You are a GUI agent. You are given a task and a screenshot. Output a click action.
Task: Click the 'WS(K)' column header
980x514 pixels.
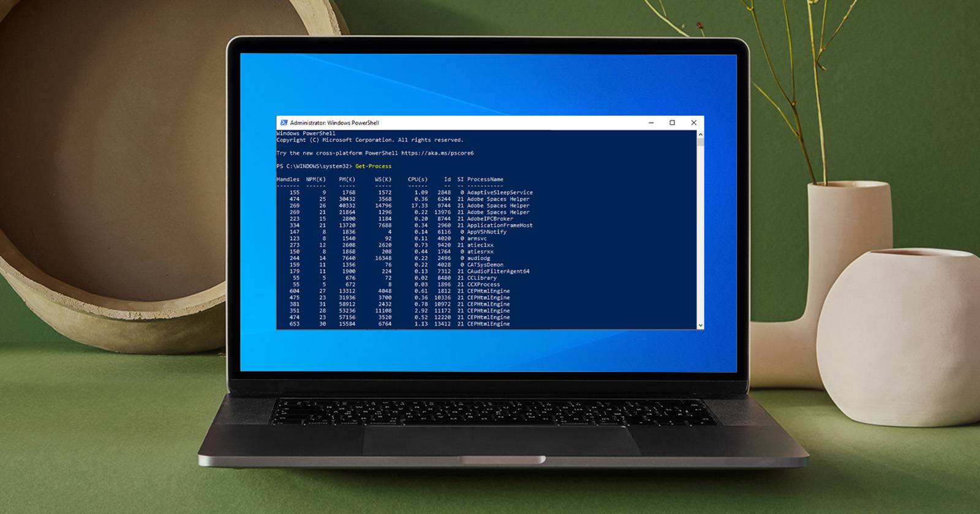coord(383,179)
